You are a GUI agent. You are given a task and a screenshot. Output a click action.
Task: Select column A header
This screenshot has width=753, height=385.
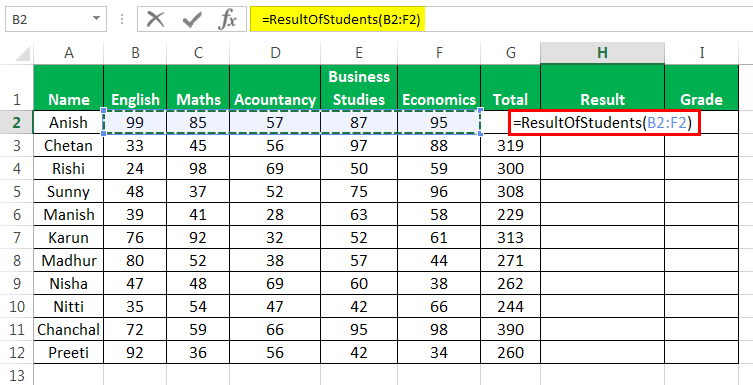point(69,53)
